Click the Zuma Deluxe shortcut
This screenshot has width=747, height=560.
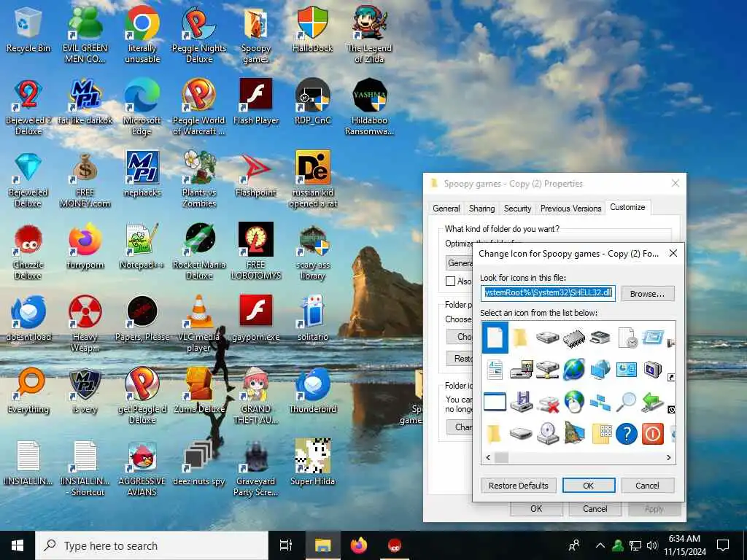[x=199, y=391]
